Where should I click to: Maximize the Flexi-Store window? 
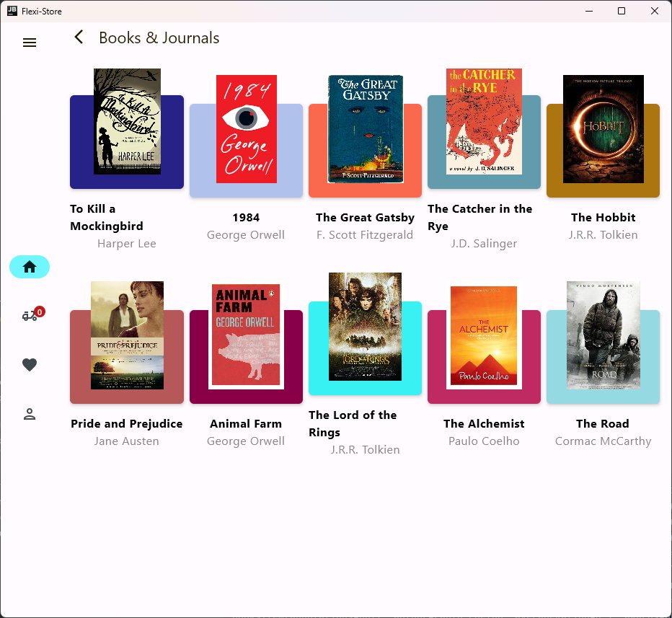pyautogui.click(x=622, y=11)
